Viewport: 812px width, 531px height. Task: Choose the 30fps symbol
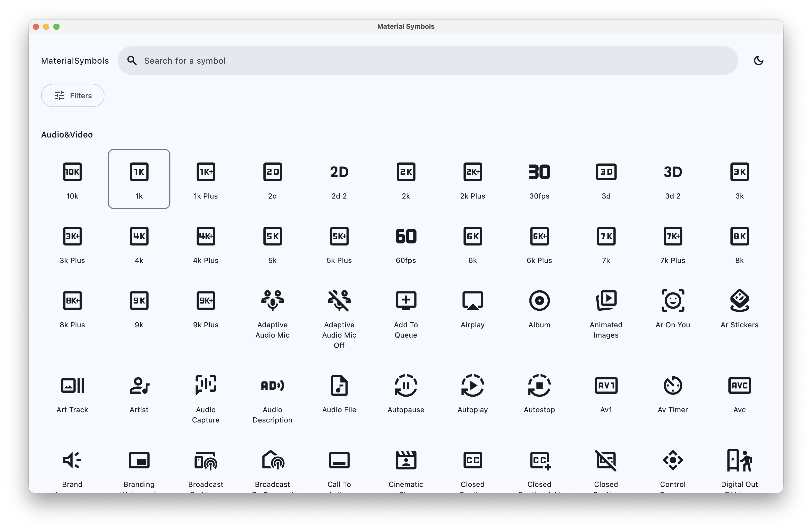539,172
